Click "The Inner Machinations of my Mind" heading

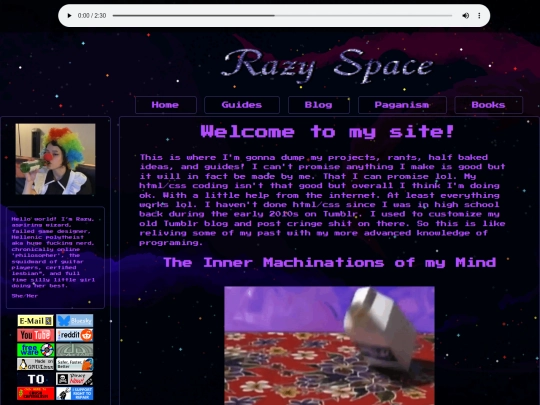[x=330, y=262]
